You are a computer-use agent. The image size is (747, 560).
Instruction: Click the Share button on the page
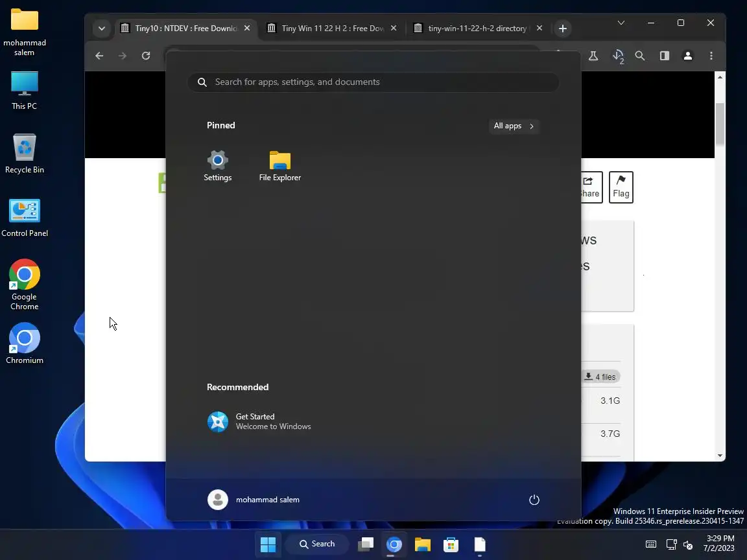(591, 187)
